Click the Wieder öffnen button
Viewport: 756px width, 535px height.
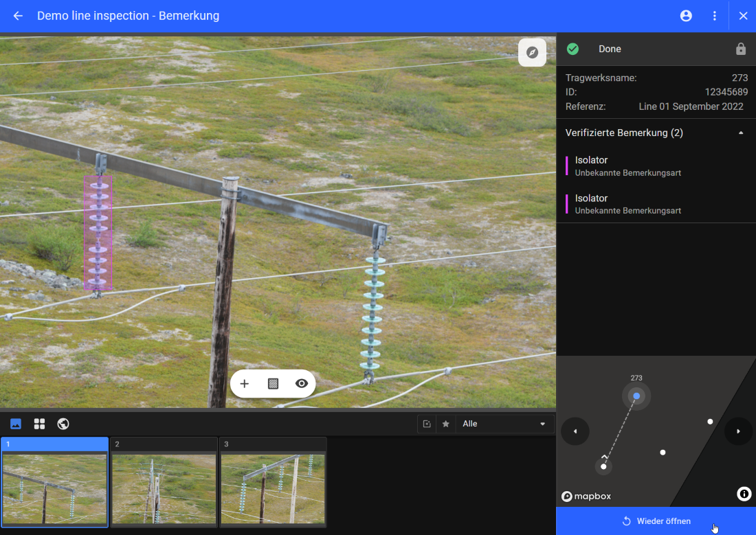point(656,521)
